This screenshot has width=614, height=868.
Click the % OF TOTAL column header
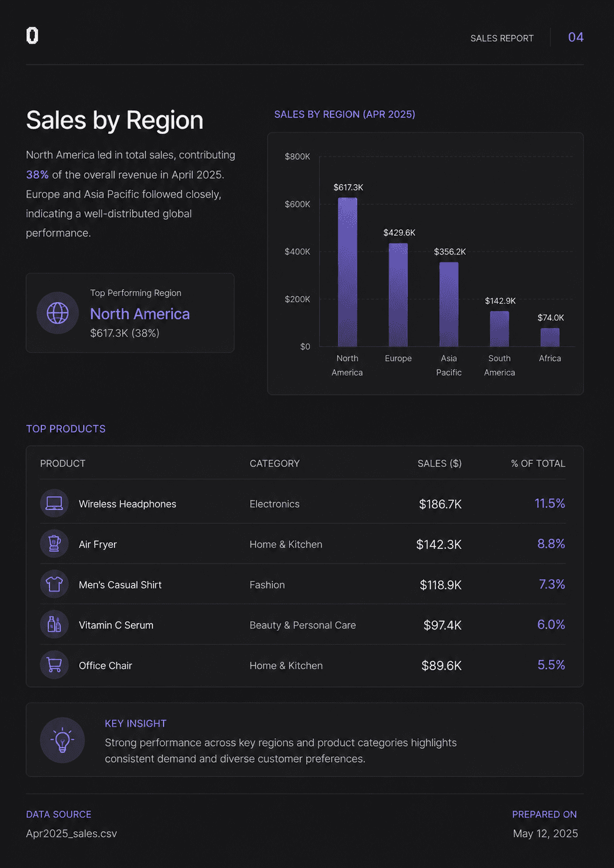[x=538, y=463]
